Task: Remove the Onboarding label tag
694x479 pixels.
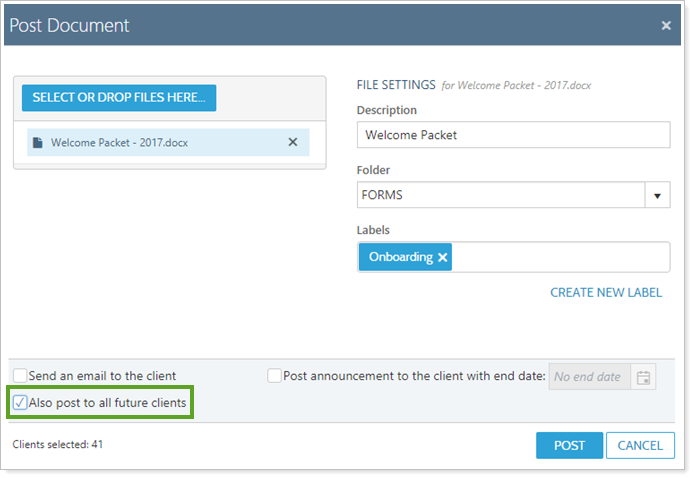Action: (443, 257)
